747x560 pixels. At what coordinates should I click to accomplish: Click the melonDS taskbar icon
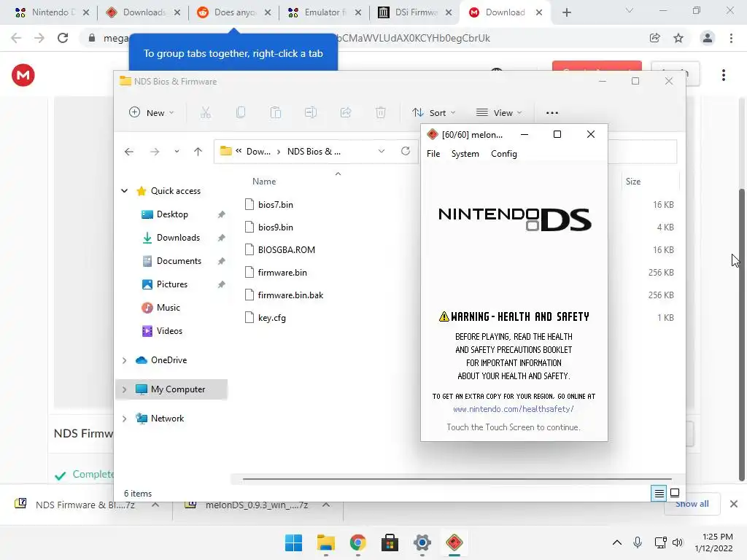[x=454, y=542]
